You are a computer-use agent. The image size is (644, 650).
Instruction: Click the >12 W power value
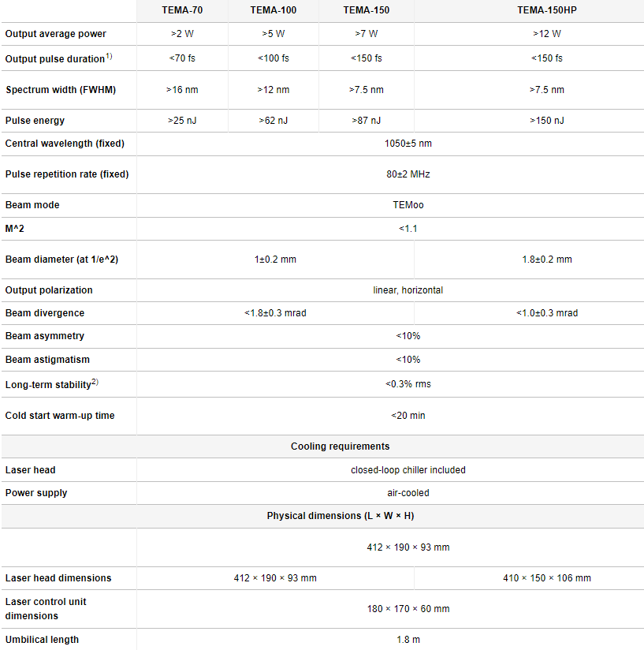tap(546, 34)
